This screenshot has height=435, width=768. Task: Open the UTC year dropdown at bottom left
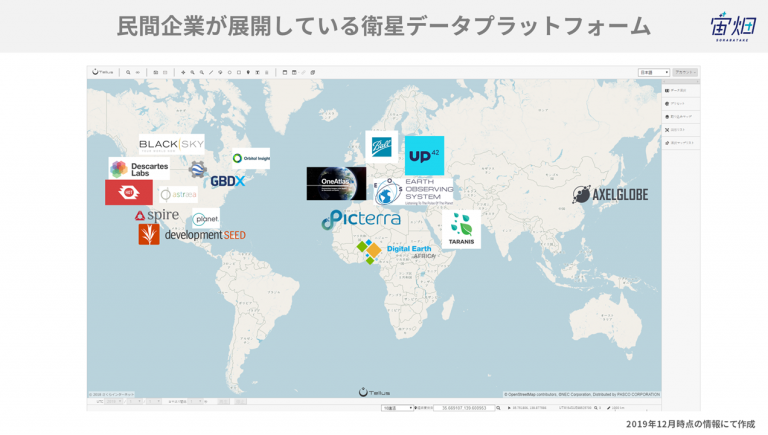pos(113,402)
